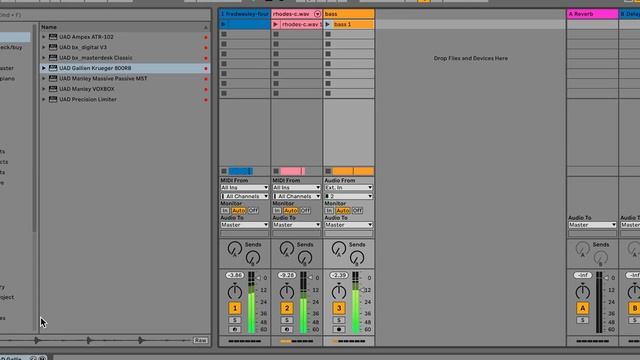The width and height of the screenshot is (640, 360).
Task: Click the UAD bx_masterdesk Classic plugin icon
Action: pyautogui.click(x=53, y=58)
